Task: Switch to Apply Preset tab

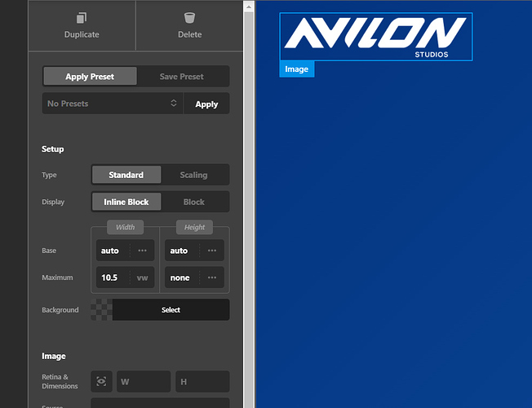Action: tap(90, 76)
